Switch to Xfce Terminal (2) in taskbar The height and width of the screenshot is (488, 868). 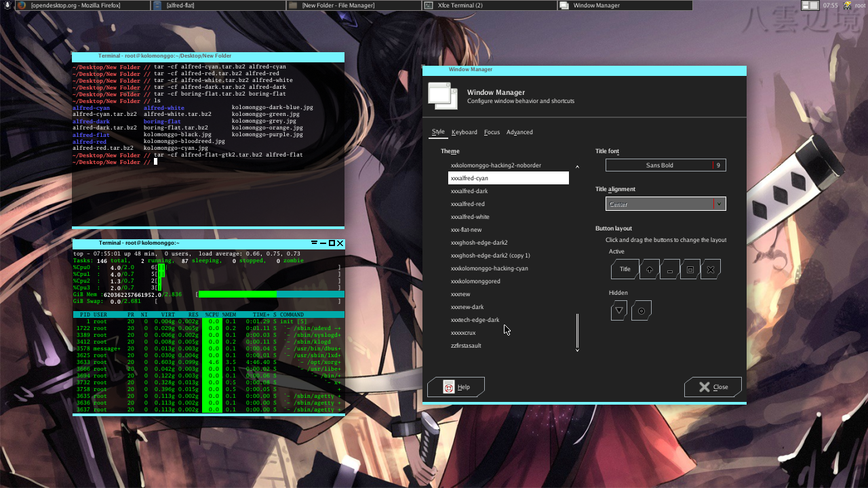[489, 5]
